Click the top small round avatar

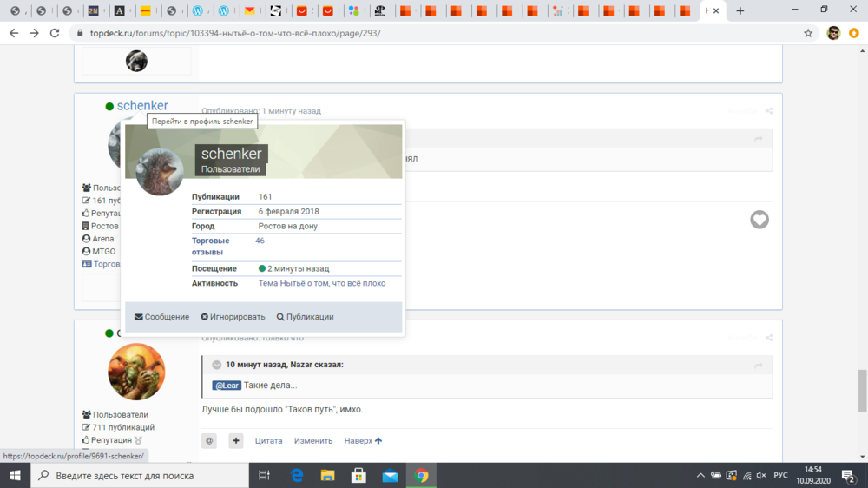coord(136,61)
